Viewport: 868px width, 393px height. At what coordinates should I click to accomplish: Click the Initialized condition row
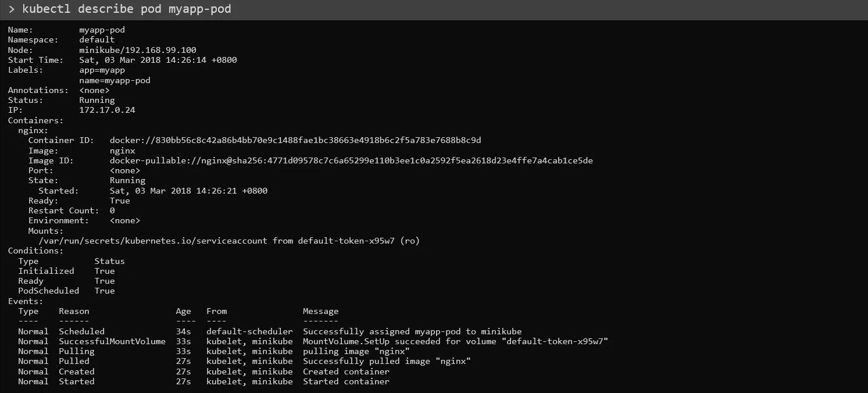pos(66,271)
